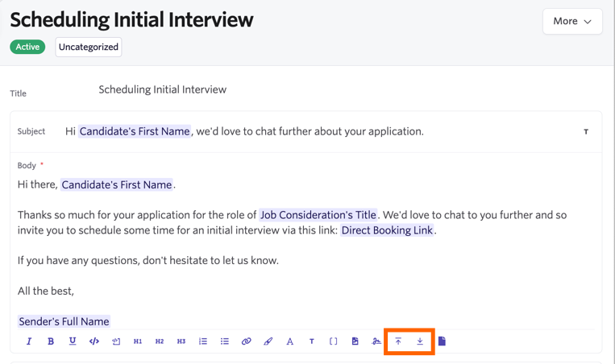Viewport: 615px width, 364px height.
Task: Select the 'Candidate's First Name' token in Subject
Action: click(x=135, y=131)
